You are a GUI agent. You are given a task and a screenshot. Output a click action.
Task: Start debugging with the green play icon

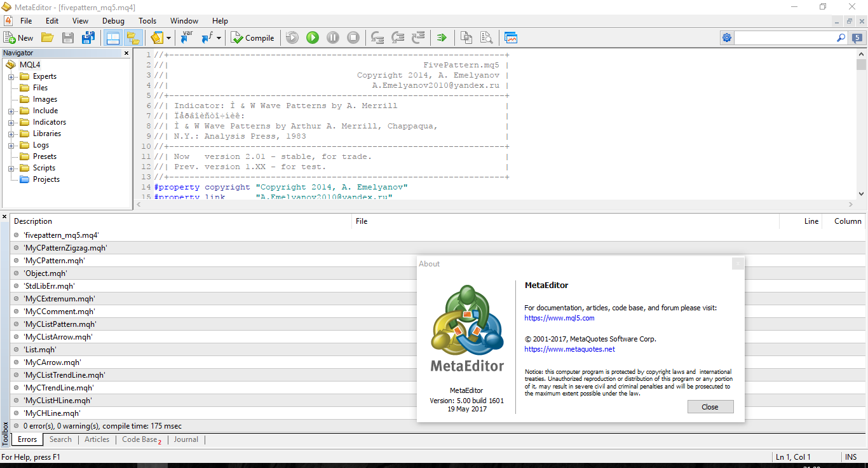(312, 38)
